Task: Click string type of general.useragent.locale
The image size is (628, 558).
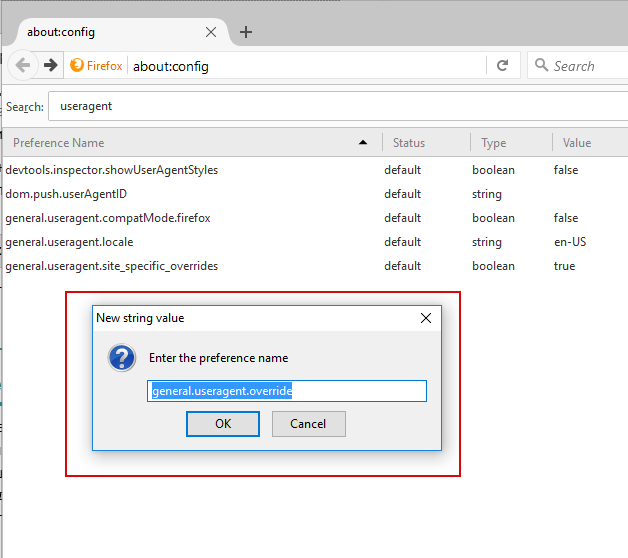Action: click(487, 242)
